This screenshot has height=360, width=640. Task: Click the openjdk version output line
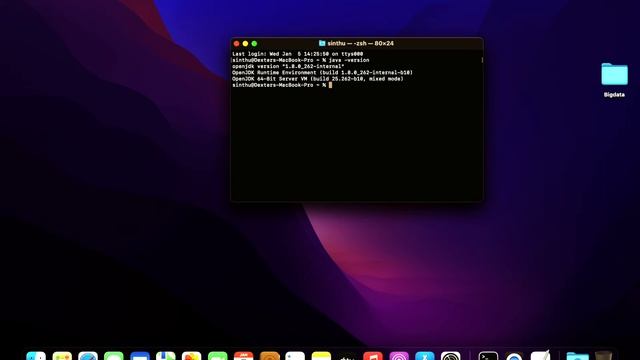pyautogui.click(x=288, y=66)
